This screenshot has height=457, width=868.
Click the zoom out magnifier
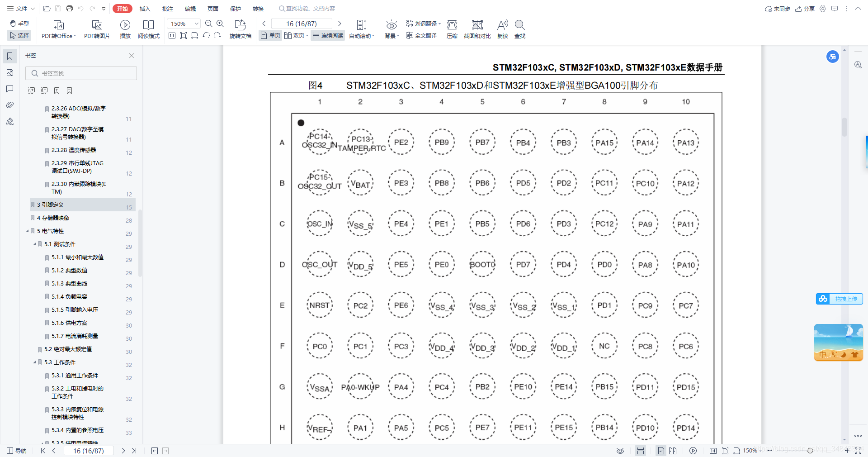209,24
